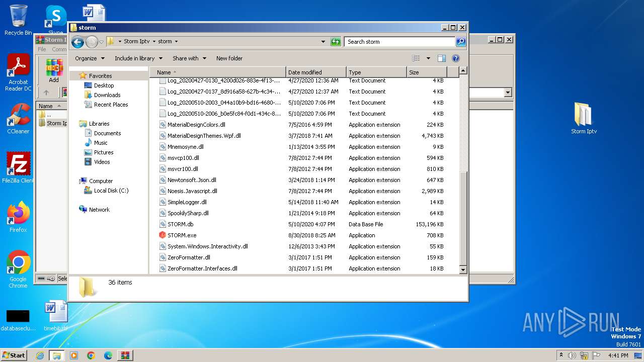This screenshot has height=362, width=644.
Task: Open recent pages dropdown next to Forward
Action: pos(102,42)
